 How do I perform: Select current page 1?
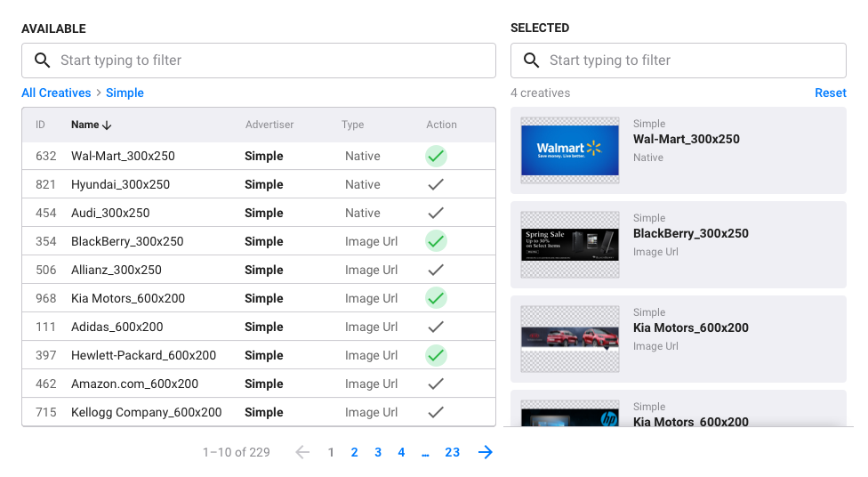tap(331, 453)
